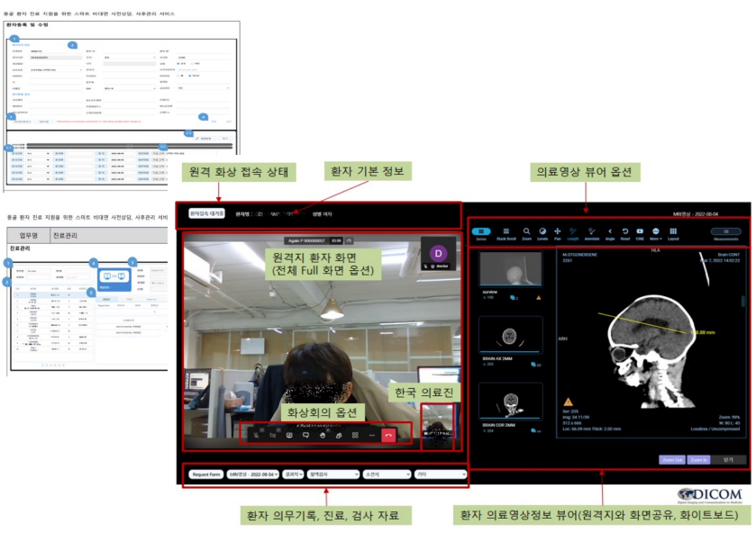Open the MRI영상 2022-08-04 dropdown
The width and height of the screenshot is (756, 533).
coord(253,474)
